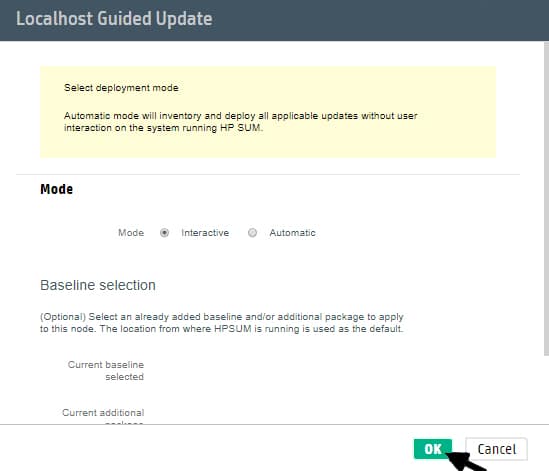Click the 'Current baseline selected' label

coord(106,370)
